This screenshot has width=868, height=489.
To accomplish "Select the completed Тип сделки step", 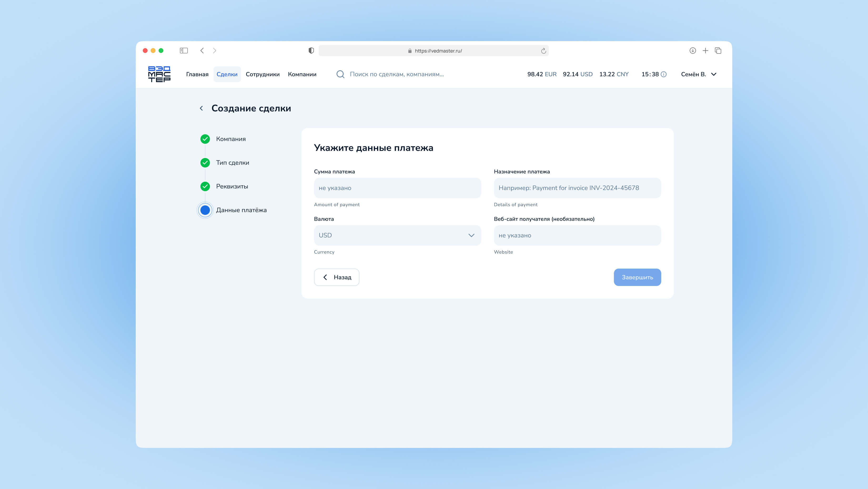I will 232,162.
